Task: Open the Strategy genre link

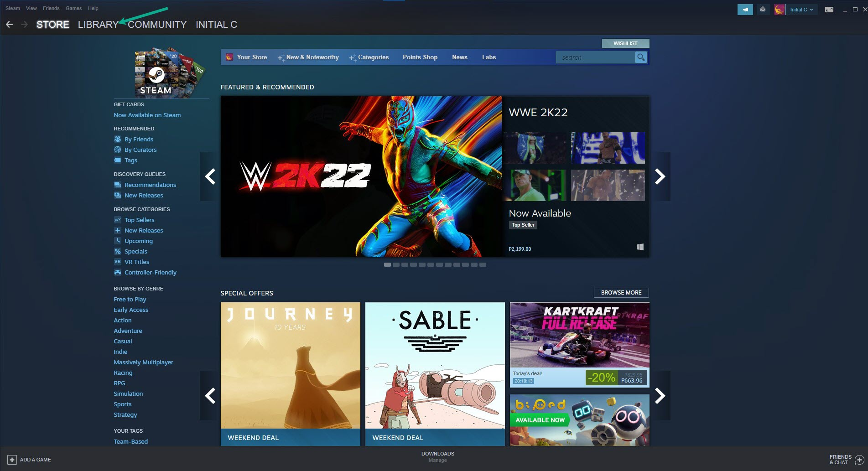Action: 125,415
